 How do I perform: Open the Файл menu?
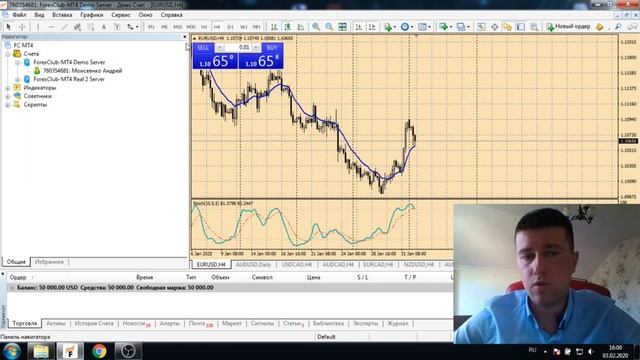point(19,15)
